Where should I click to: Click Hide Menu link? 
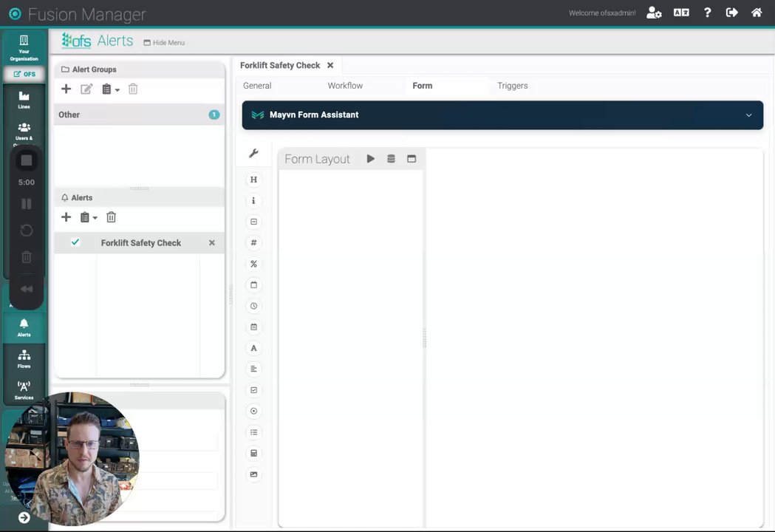(x=164, y=43)
